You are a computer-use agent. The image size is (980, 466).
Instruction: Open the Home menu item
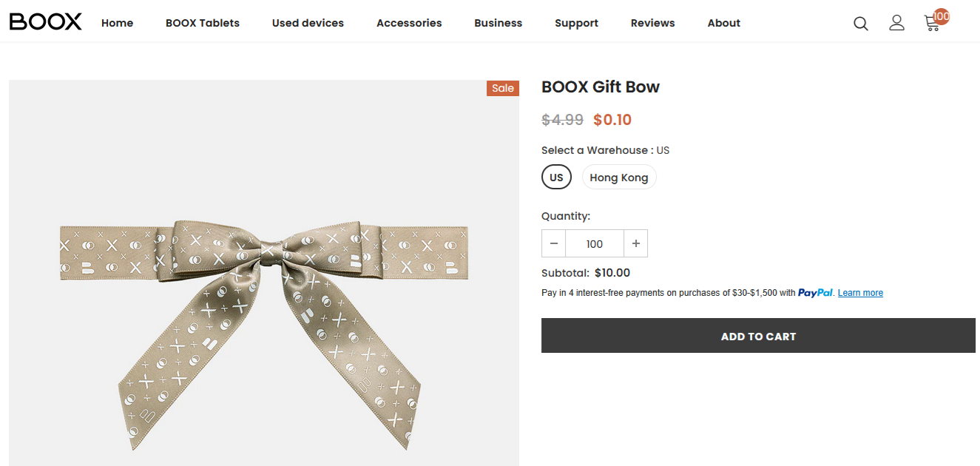tap(118, 23)
